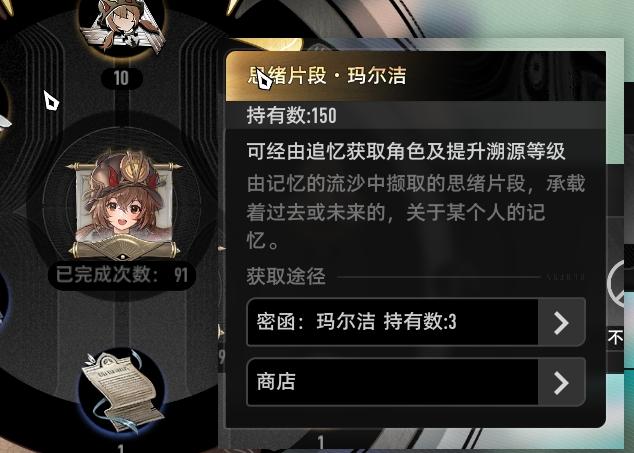Click the 获取途径 section heading
Screen dimensions: 634x453
286,277
